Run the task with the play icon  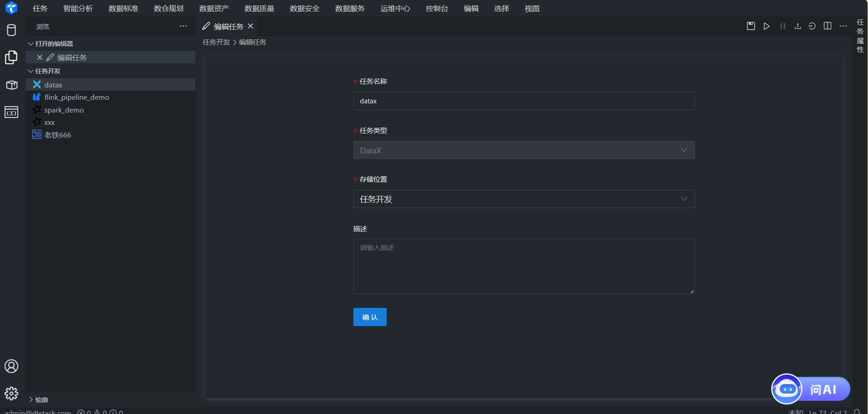767,26
